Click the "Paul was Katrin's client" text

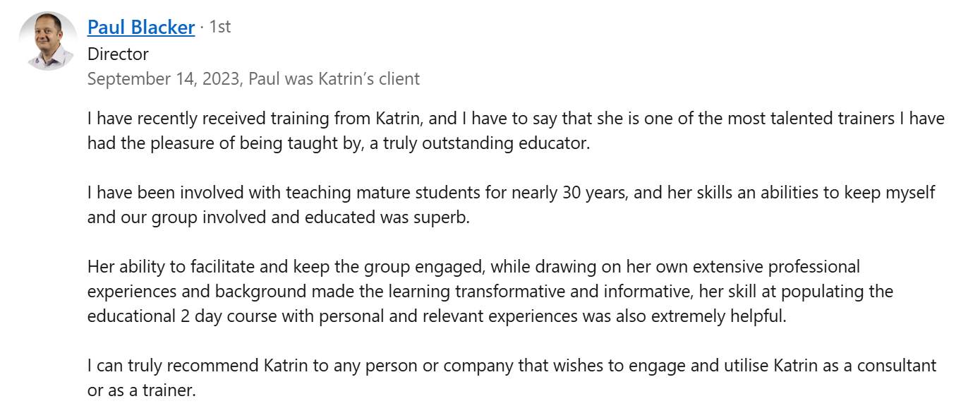[334, 78]
